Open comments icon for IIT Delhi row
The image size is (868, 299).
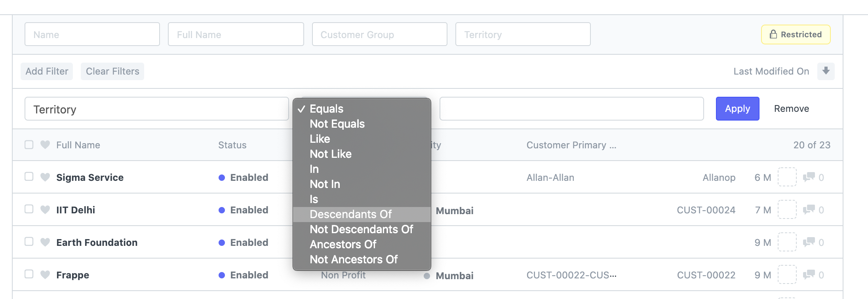[x=809, y=209]
